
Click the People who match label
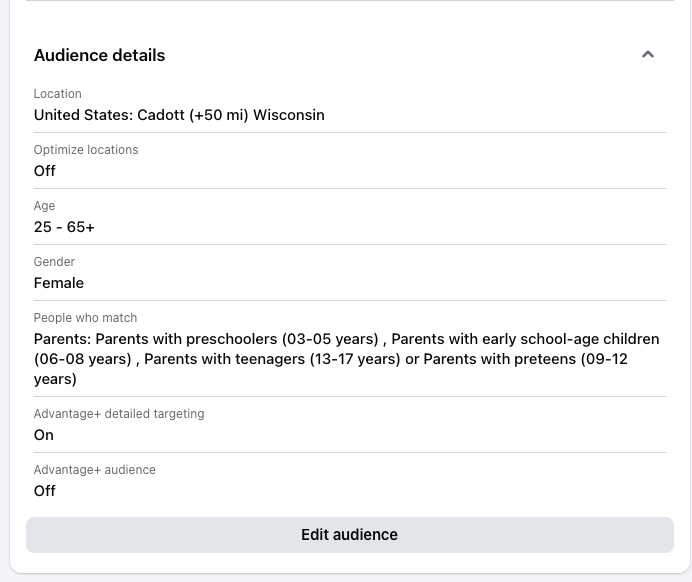tap(86, 318)
